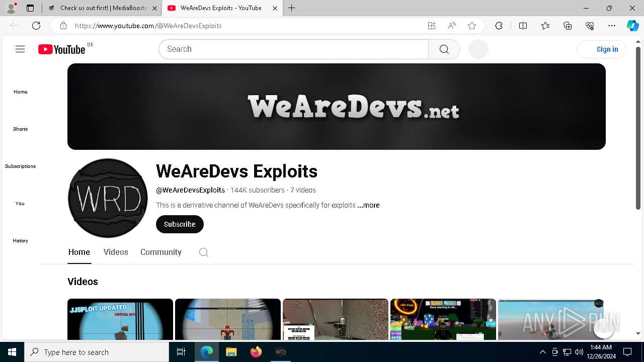The width and height of the screenshot is (644, 362).
Task: Launch Firefox from the taskbar
Action: (x=256, y=352)
